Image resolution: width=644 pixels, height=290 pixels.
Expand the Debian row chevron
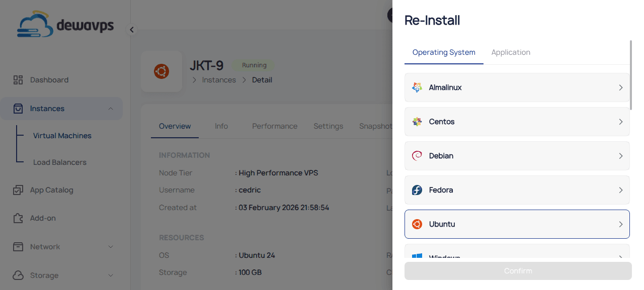[621, 156]
